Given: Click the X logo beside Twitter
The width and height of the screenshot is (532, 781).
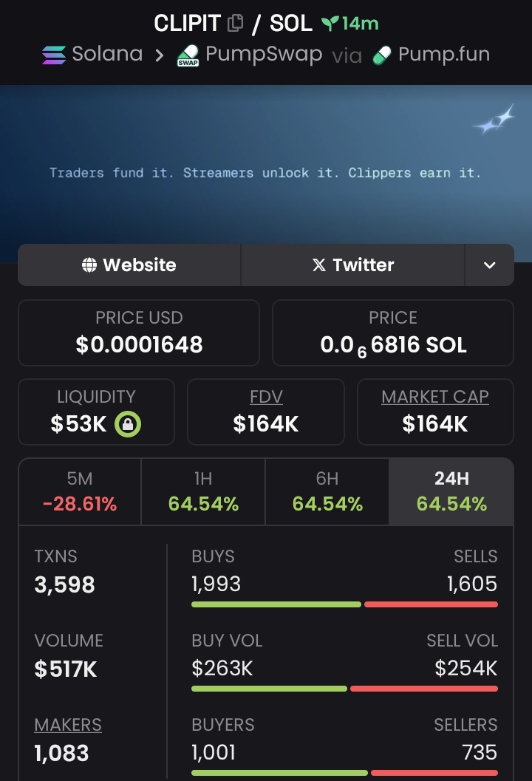Looking at the screenshot, I should pyautogui.click(x=319, y=265).
